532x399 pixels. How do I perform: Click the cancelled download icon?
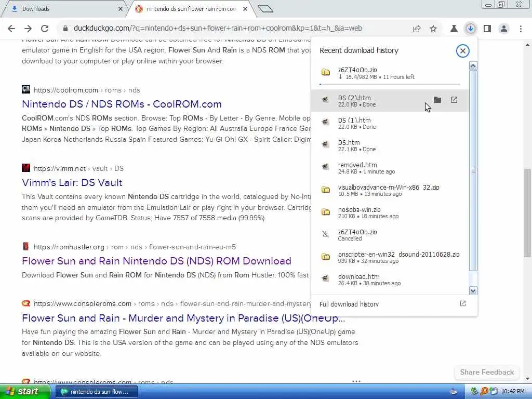325,234
